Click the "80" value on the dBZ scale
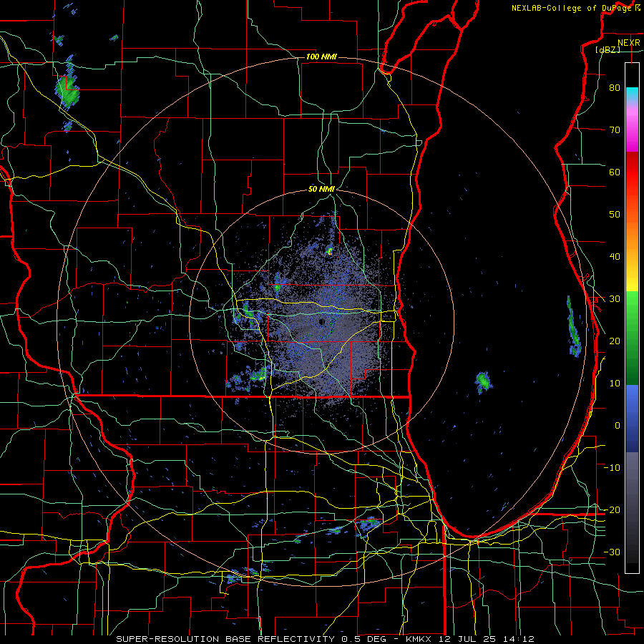 tap(615, 87)
